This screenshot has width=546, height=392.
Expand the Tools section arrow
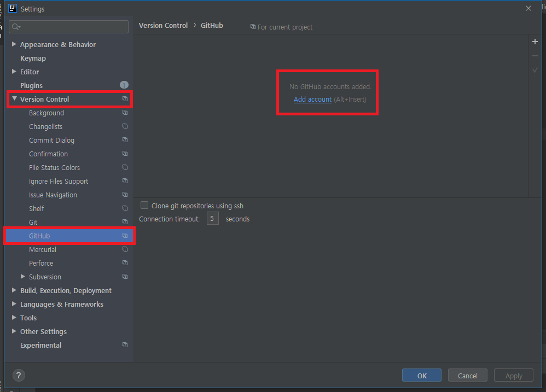coord(14,318)
